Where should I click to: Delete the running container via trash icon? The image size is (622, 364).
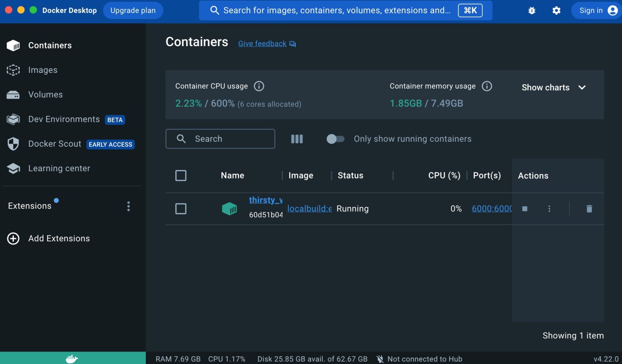pyautogui.click(x=589, y=209)
